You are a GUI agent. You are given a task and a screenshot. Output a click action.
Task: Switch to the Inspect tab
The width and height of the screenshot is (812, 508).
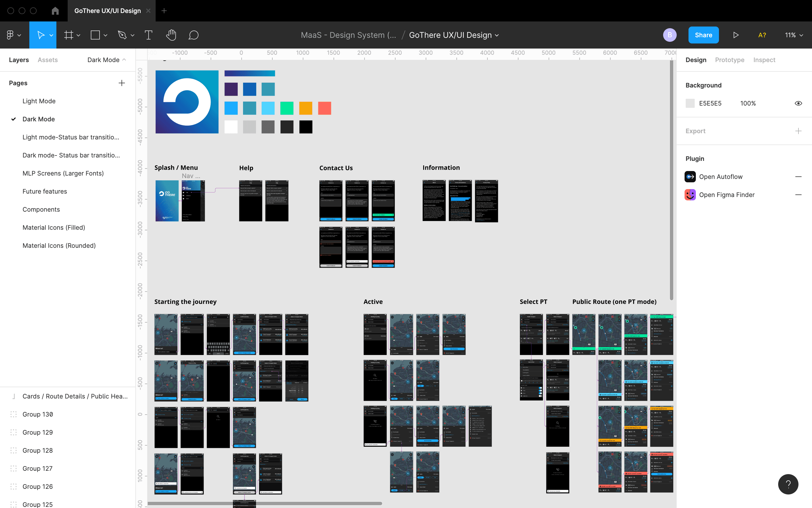tap(764, 60)
